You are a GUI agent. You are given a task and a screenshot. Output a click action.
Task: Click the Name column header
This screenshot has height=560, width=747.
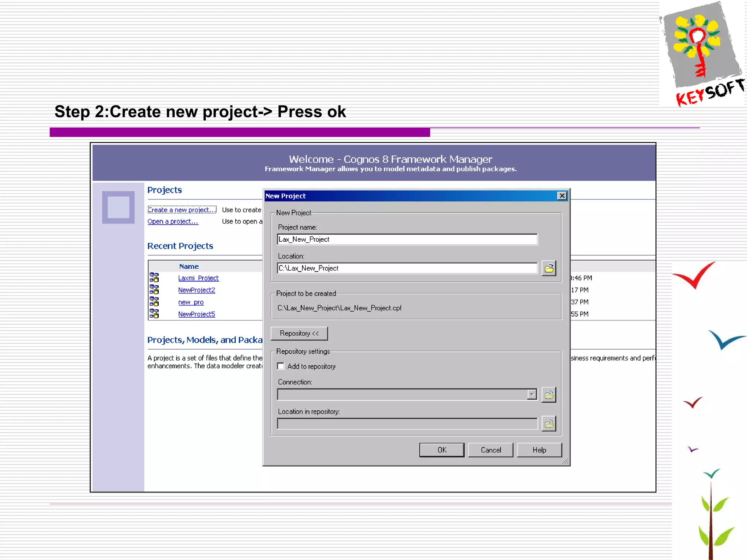pos(189,266)
